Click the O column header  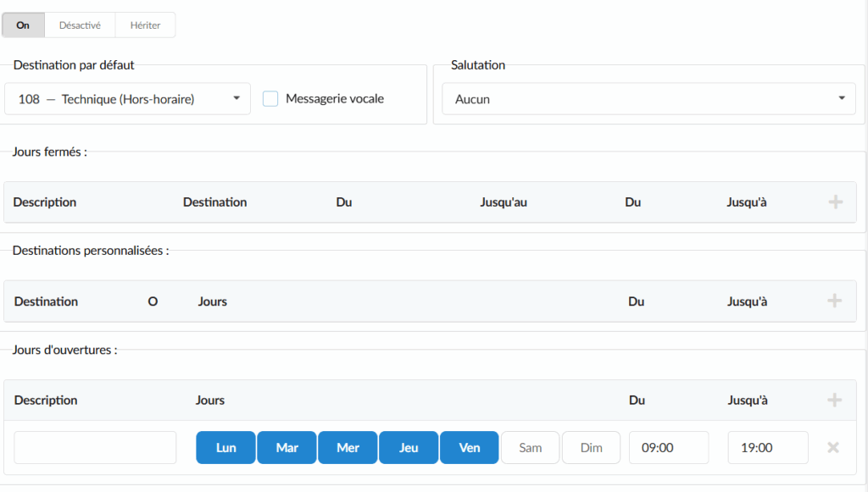pos(153,301)
